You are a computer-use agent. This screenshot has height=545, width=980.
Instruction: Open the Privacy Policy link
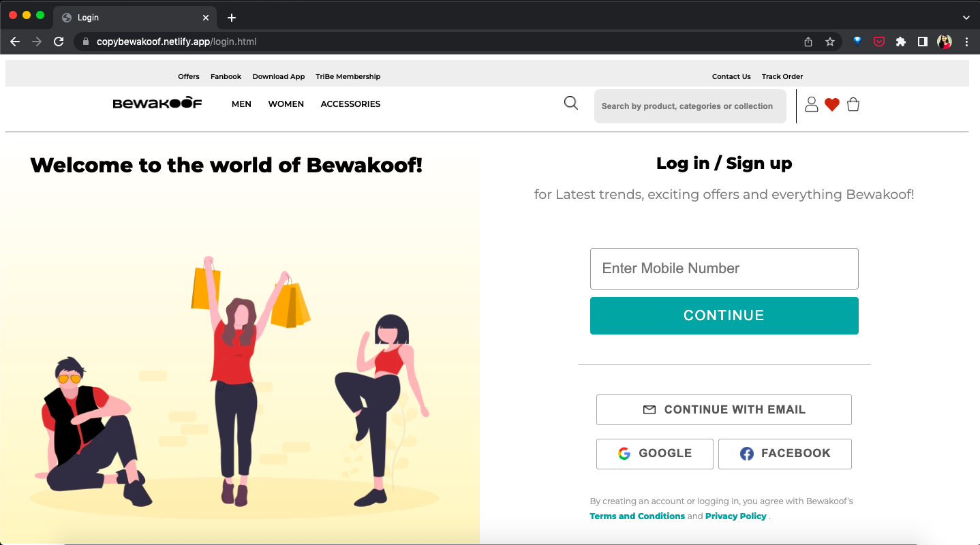(x=736, y=516)
